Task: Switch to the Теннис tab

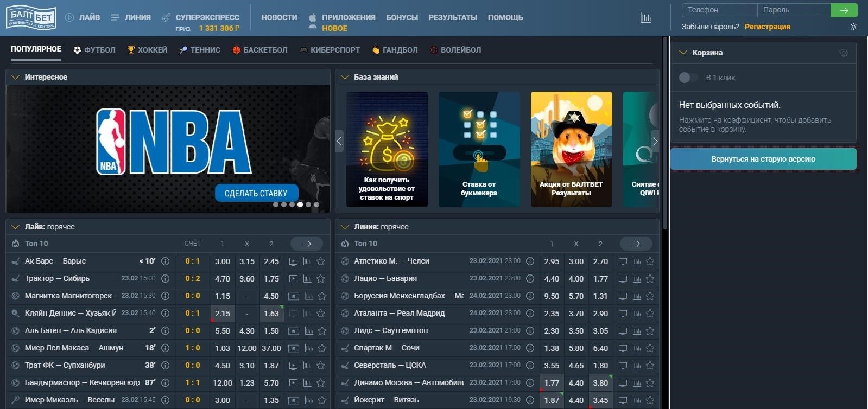Action: coord(200,50)
